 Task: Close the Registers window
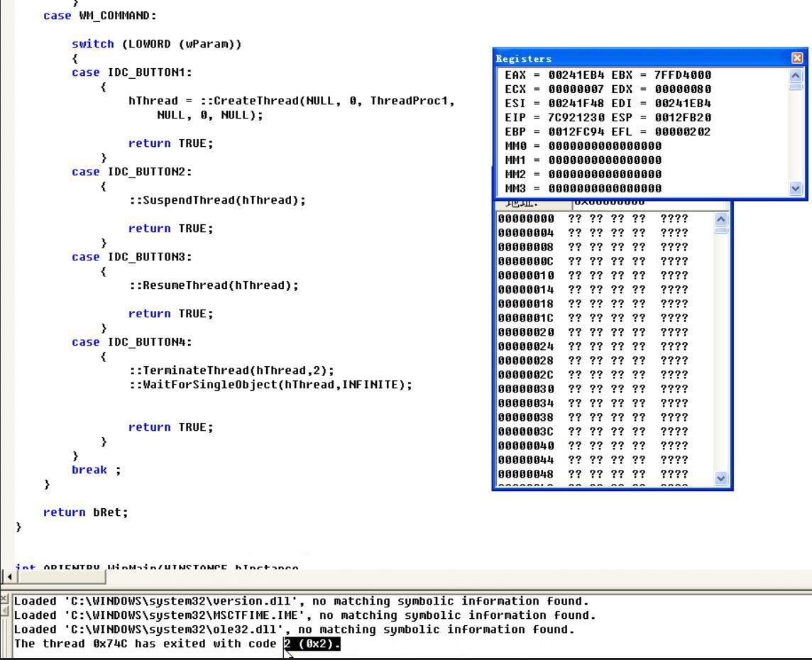click(x=797, y=58)
